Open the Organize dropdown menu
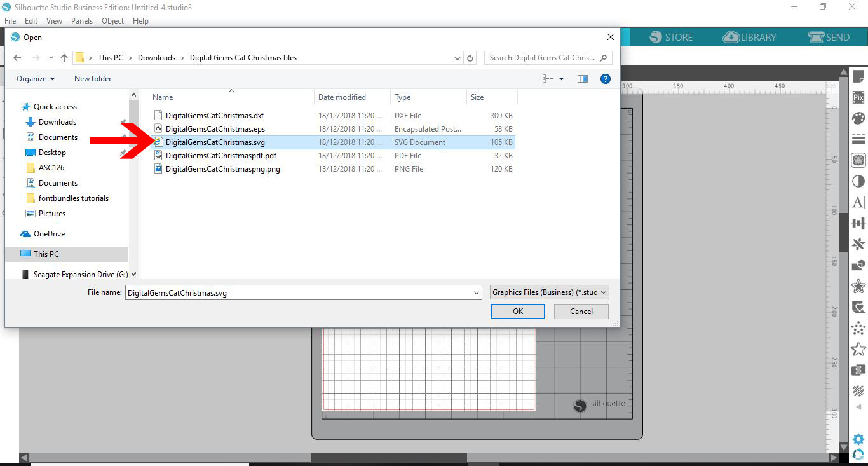 36,79
